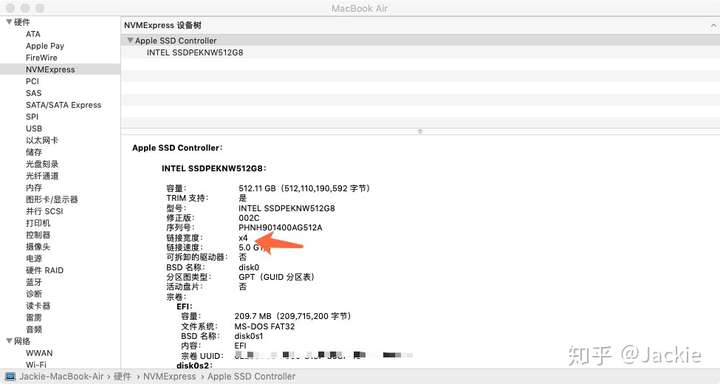720x384 pixels.
Task: Click the disk0s1 BSD name value
Action: point(248,336)
